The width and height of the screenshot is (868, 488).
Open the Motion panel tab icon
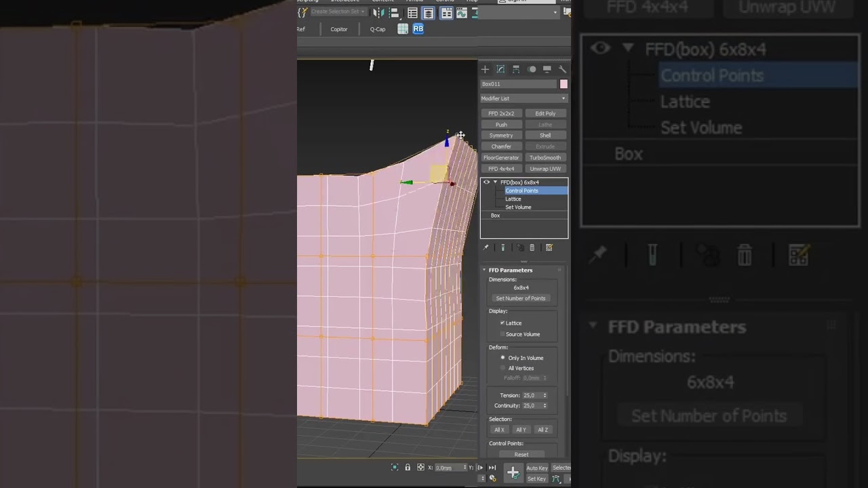(x=532, y=69)
